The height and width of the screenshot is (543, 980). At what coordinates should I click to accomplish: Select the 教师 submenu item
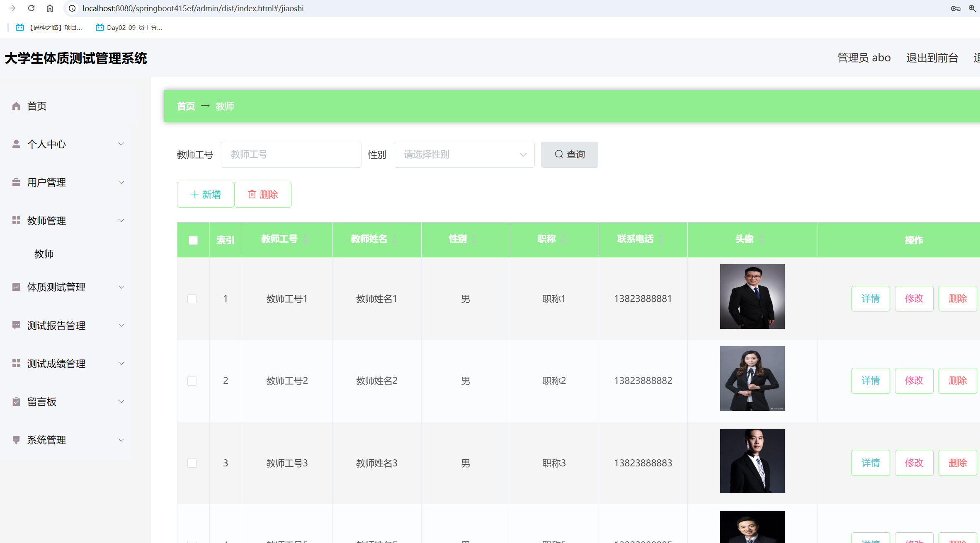click(x=44, y=254)
